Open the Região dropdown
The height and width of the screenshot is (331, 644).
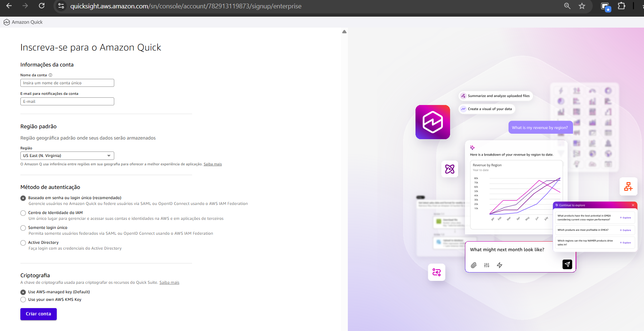coord(67,156)
